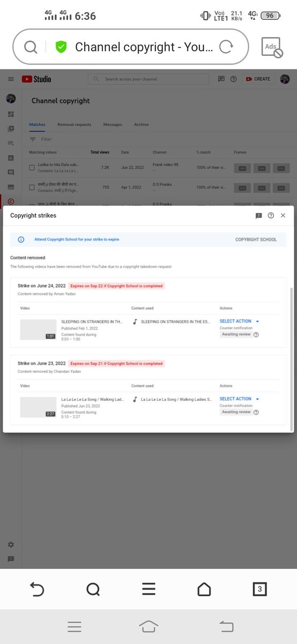Close the Copyright strikes dialog
Viewport: 297px width, 644px height.
click(x=283, y=215)
